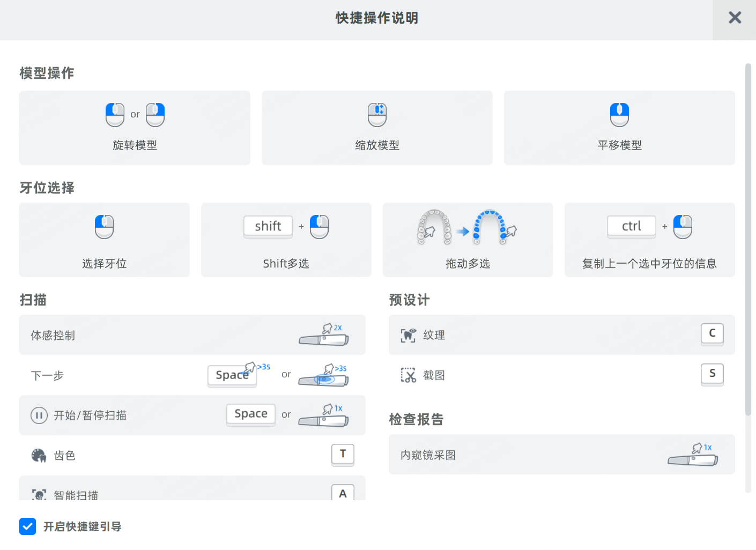Viewport: 756px width, 550px height.
Task: Click the 2X scanner icon in 体感控制 row
Action: pyautogui.click(x=324, y=335)
